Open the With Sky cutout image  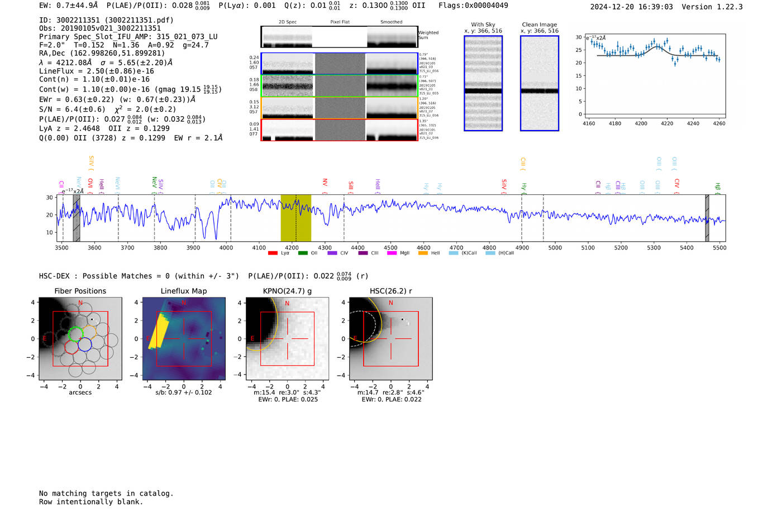click(x=483, y=83)
